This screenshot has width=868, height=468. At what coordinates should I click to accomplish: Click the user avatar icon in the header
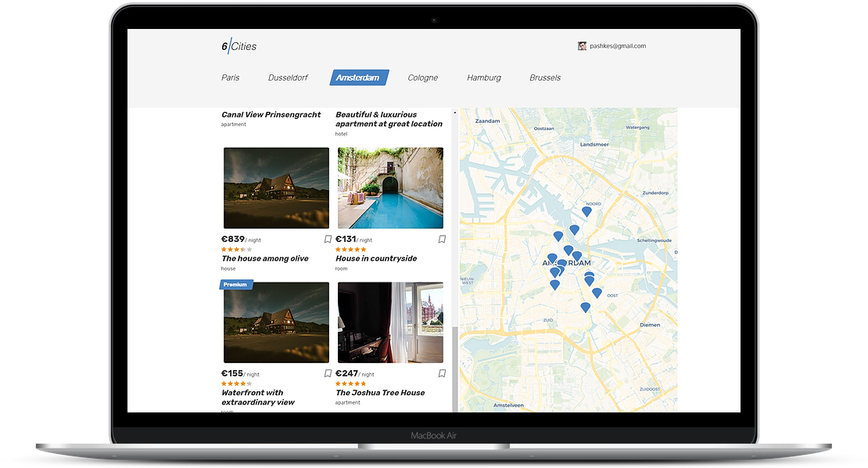click(x=581, y=45)
